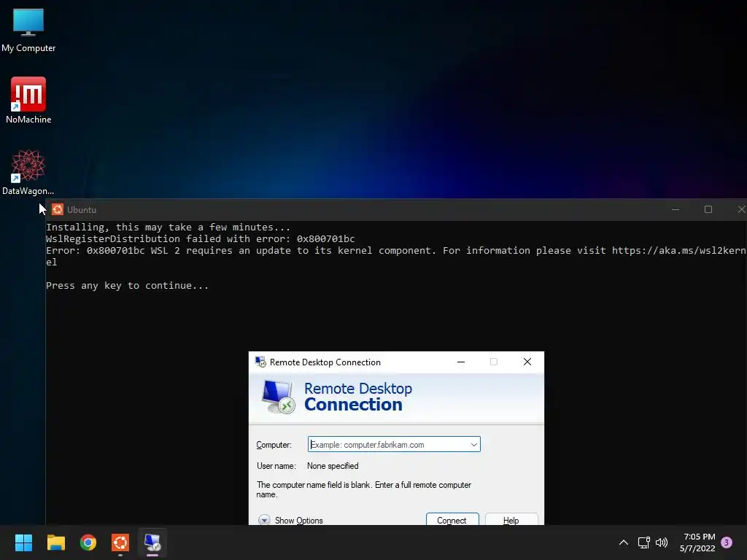
Task: Click the Help button in Remote Desktop
Action: (x=511, y=519)
